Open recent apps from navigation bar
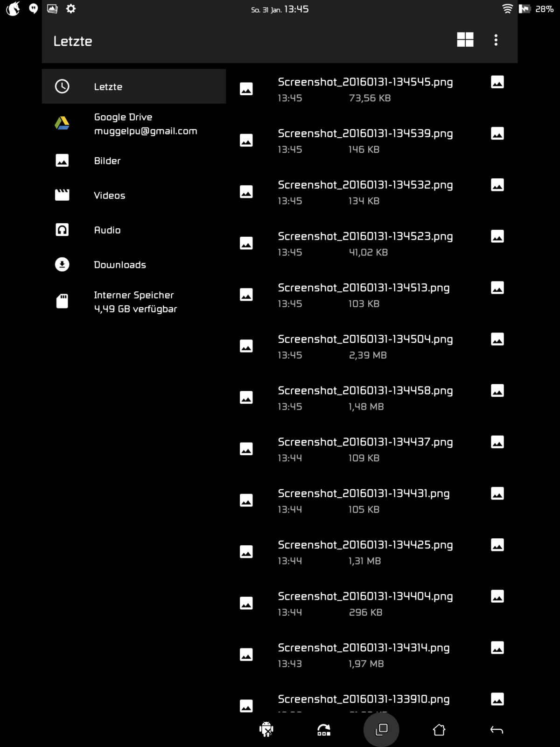The height and width of the screenshot is (747, 560). 381,729
